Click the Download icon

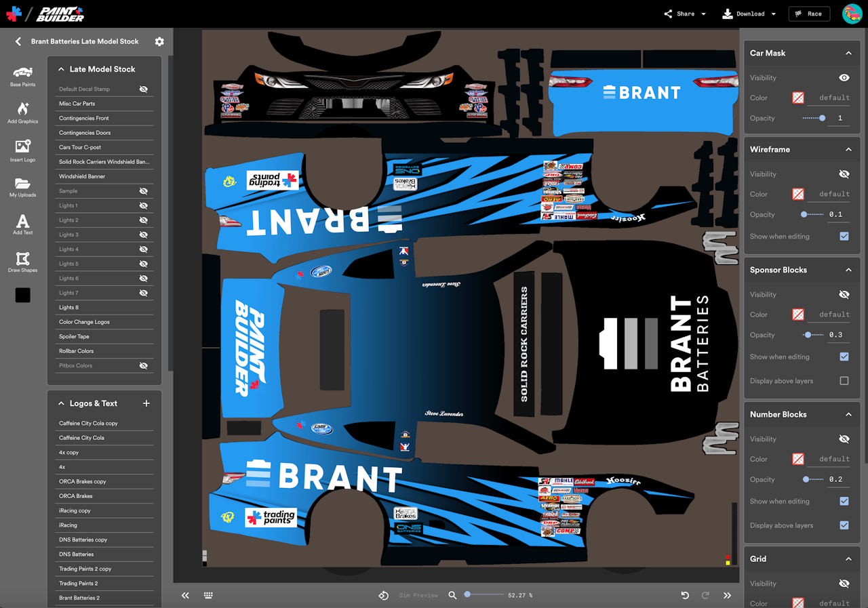pos(728,14)
